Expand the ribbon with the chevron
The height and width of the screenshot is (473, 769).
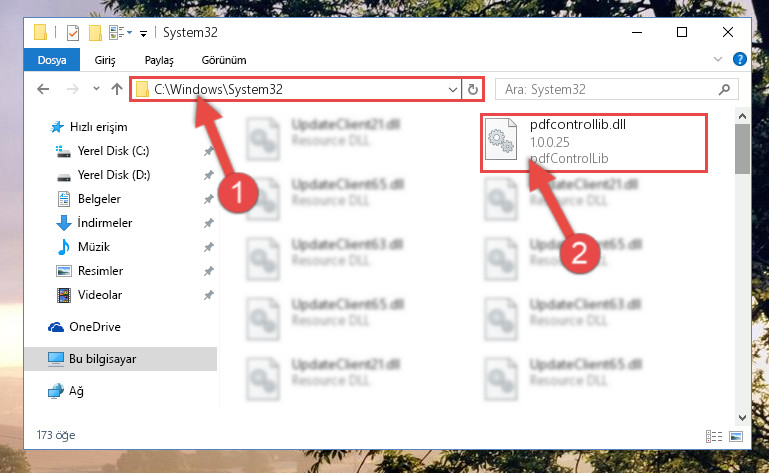[x=718, y=59]
